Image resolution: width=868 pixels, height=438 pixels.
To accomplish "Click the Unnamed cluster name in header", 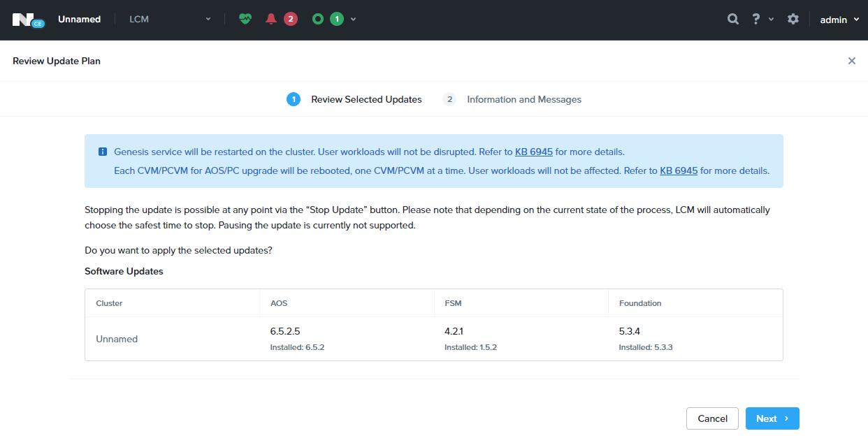I will tap(80, 19).
